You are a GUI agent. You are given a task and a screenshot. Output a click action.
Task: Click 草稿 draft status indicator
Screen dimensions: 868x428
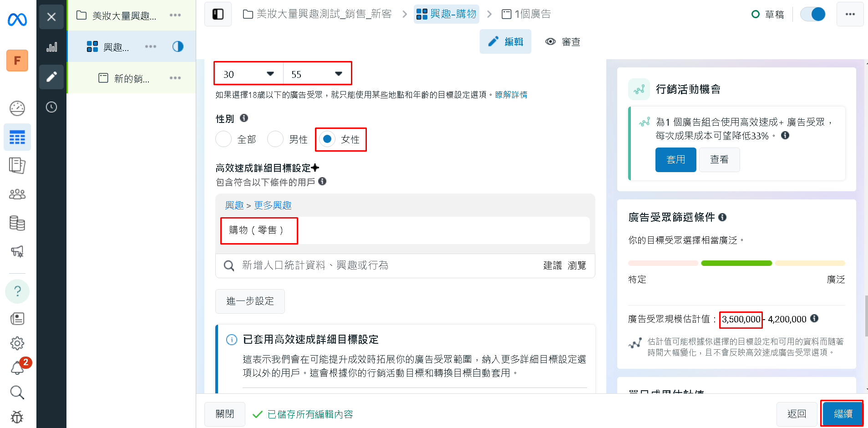768,14
